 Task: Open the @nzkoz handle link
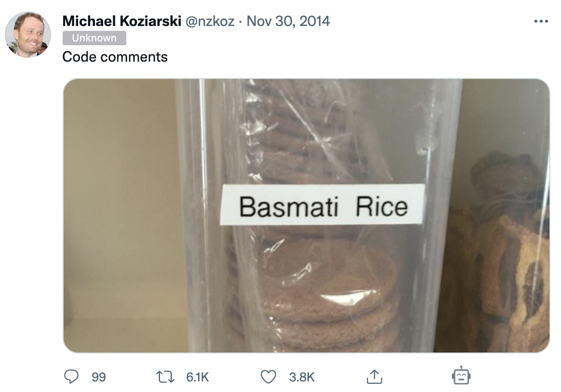210,21
